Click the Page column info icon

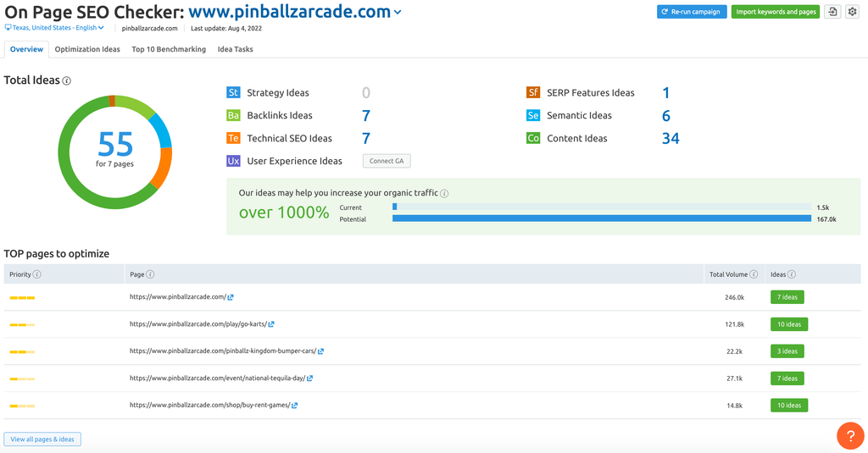150,274
